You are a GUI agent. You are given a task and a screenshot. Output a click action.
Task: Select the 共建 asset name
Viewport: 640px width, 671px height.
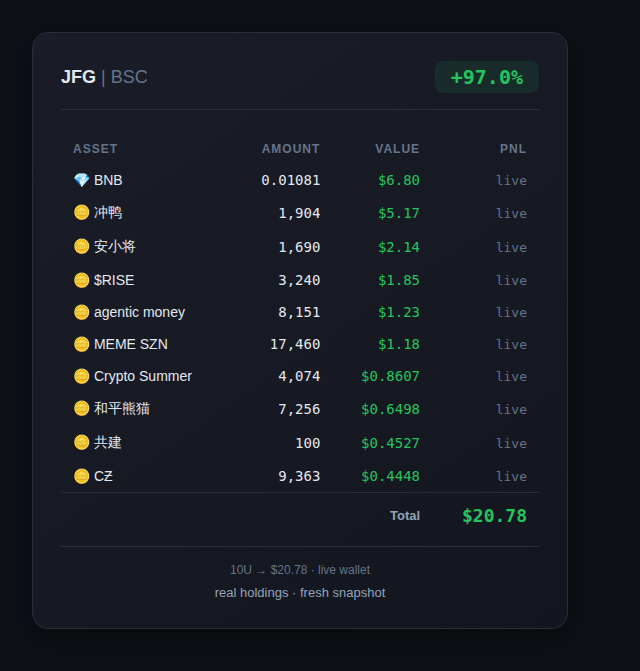click(108, 442)
